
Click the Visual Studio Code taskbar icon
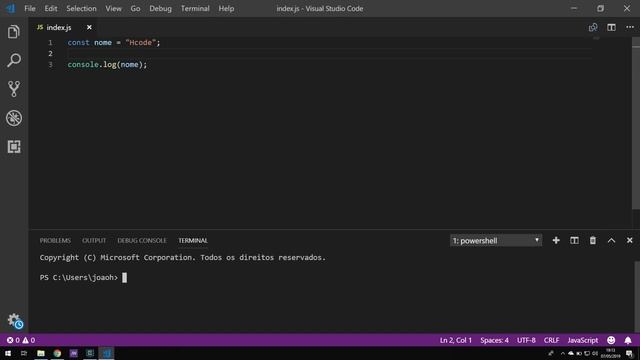[x=107, y=353]
